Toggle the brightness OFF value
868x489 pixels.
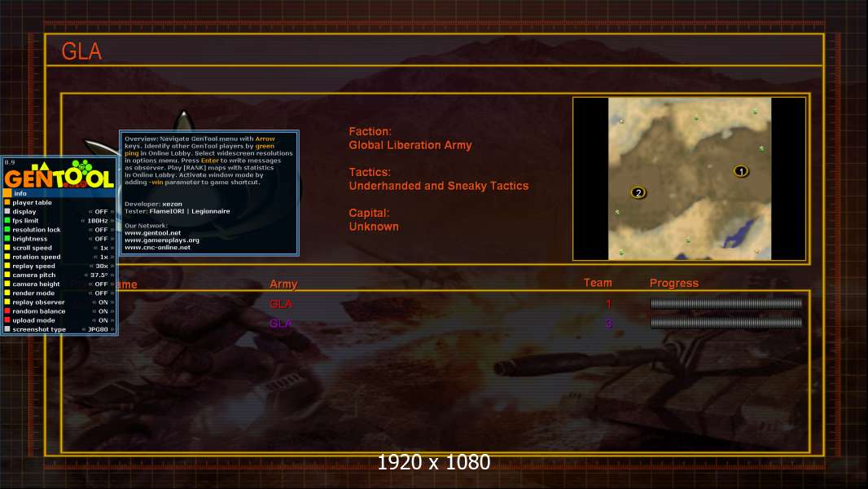[101, 239]
